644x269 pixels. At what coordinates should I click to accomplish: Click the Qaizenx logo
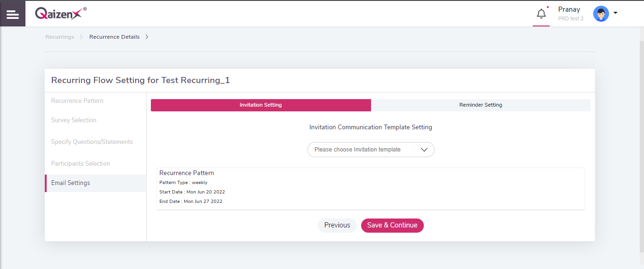click(60, 14)
